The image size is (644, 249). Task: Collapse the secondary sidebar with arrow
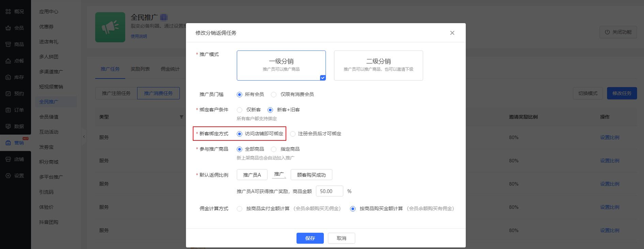[84, 136]
